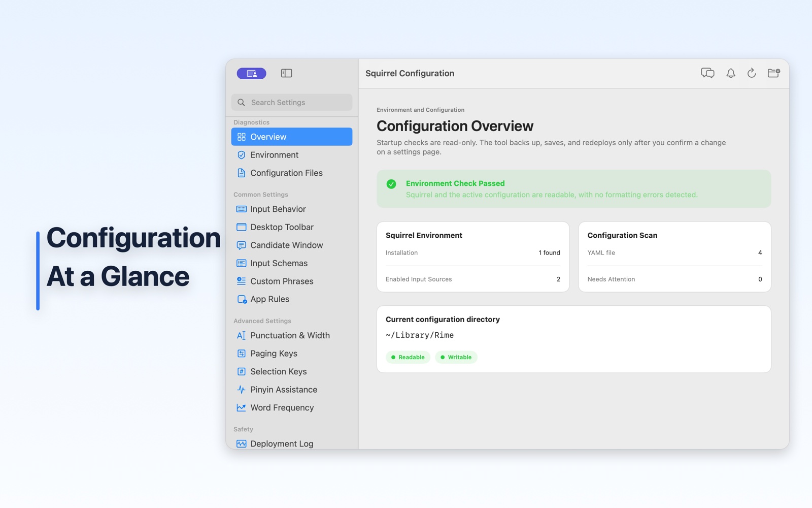The height and width of the screenshot is (508, 812).
Task: Click the Safety section label
Action: point(243,429)
